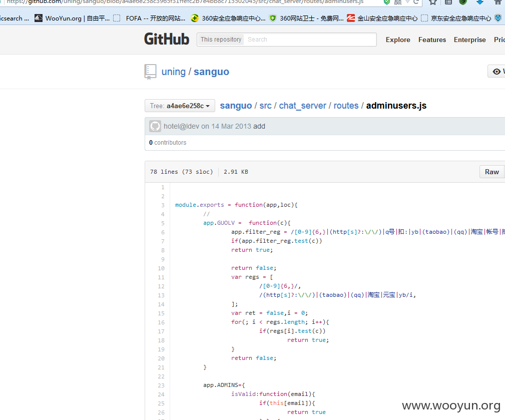Reload the page with the refresh icon
The height and width of the screenshot is (420, 505).
416,2
